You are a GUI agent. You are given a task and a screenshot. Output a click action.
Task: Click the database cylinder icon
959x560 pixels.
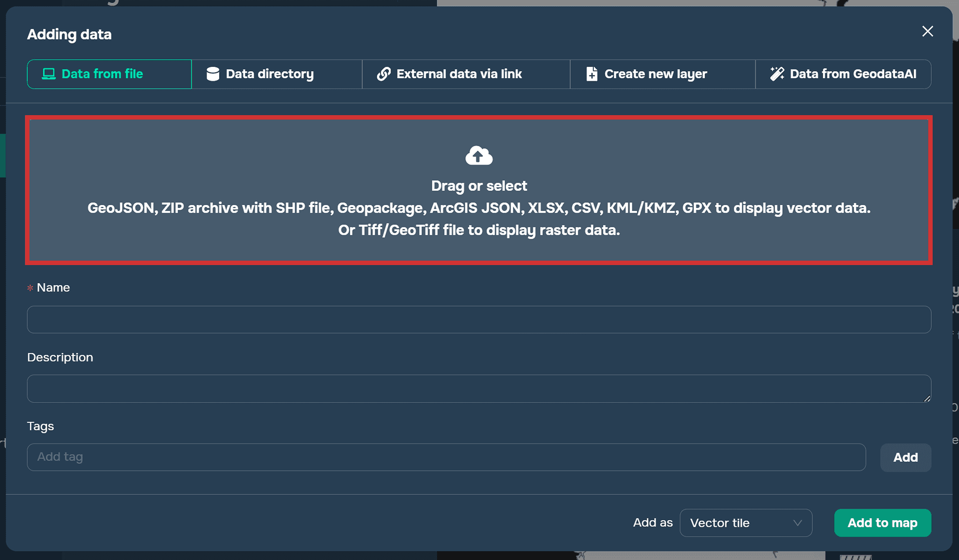pos(213,74)
